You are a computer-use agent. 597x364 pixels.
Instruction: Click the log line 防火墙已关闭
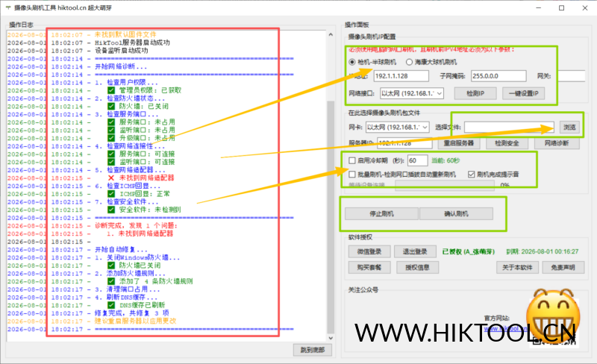pyautogui.click(x=134, y=266)
